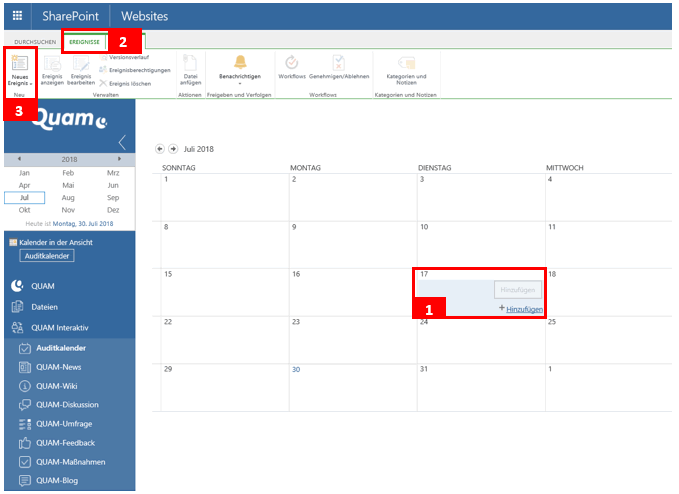
Task: Select Okt in the month picker
Action: [x=24, y=210]
